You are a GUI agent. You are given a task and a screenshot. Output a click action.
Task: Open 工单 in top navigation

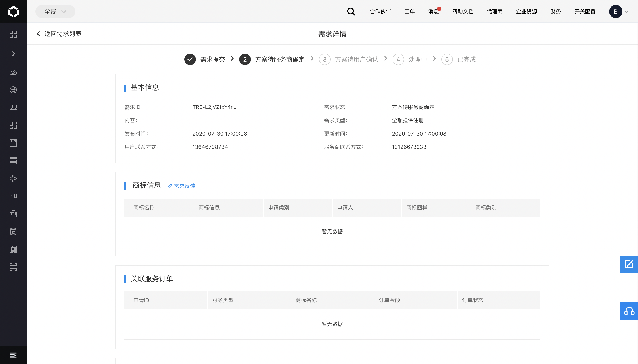click(409, 12)
